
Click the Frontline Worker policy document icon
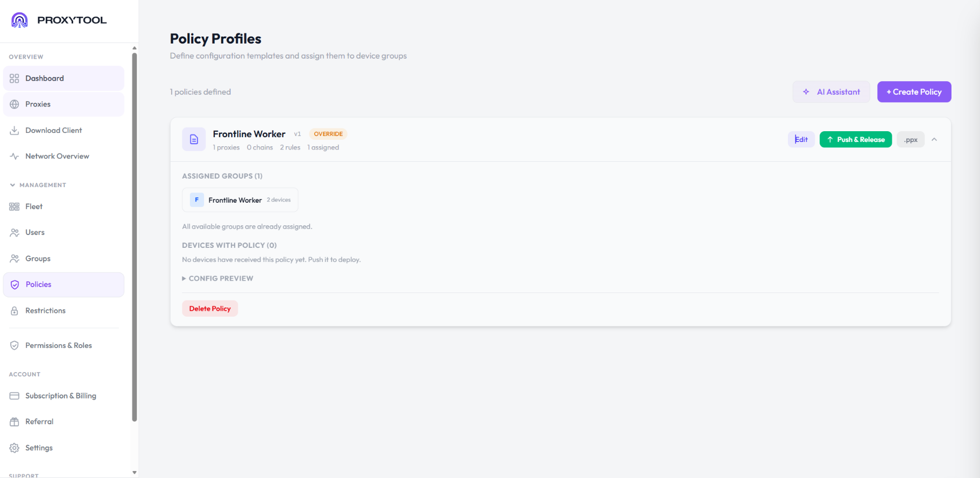(x=194, y=139)
